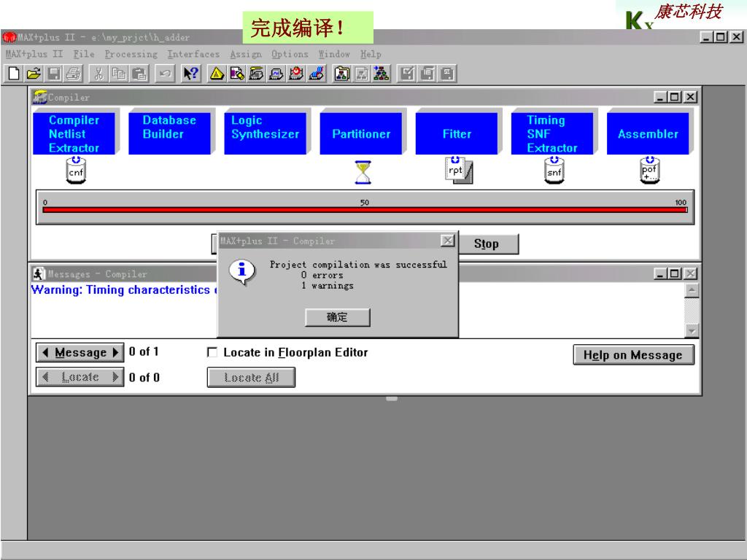Click the right Locate arrow
This screenshot has height=560, width=747.
tap(115, 377)
